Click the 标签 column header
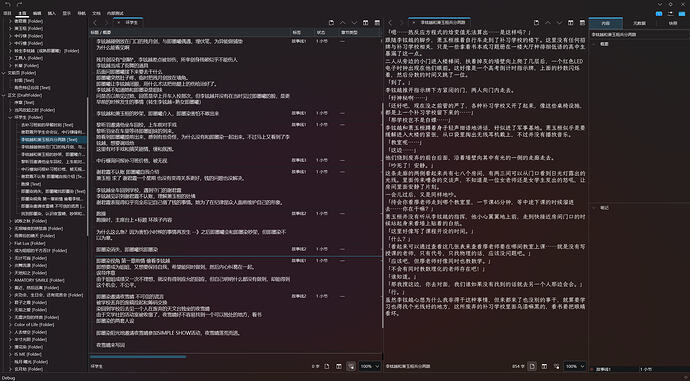 302,33
